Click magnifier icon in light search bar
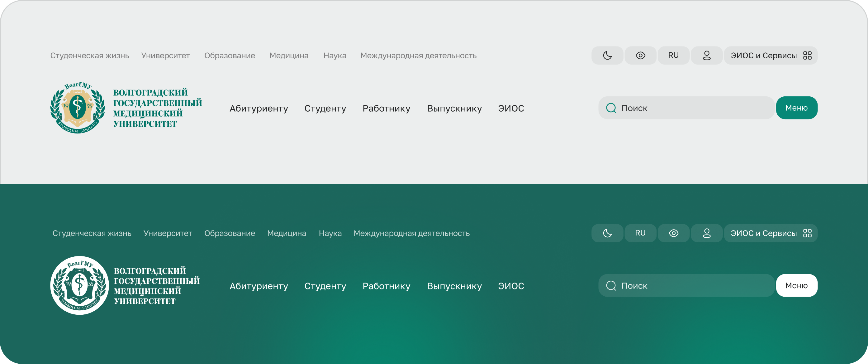Screen dimensions: 868x364 point(611,108)
